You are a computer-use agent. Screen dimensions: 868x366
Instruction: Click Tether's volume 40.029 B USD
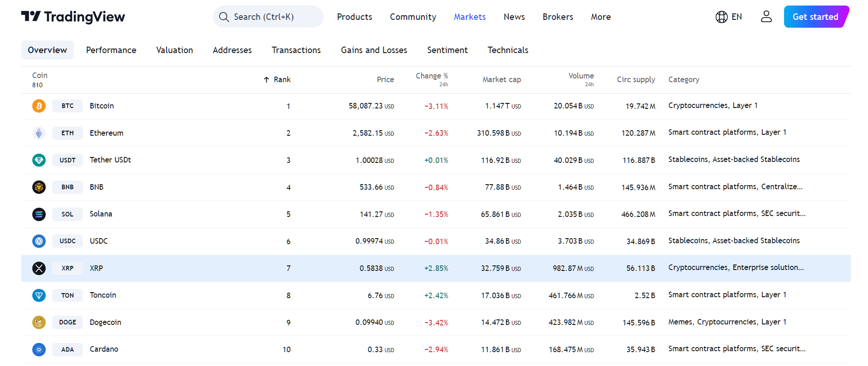(x=574, y=160)
